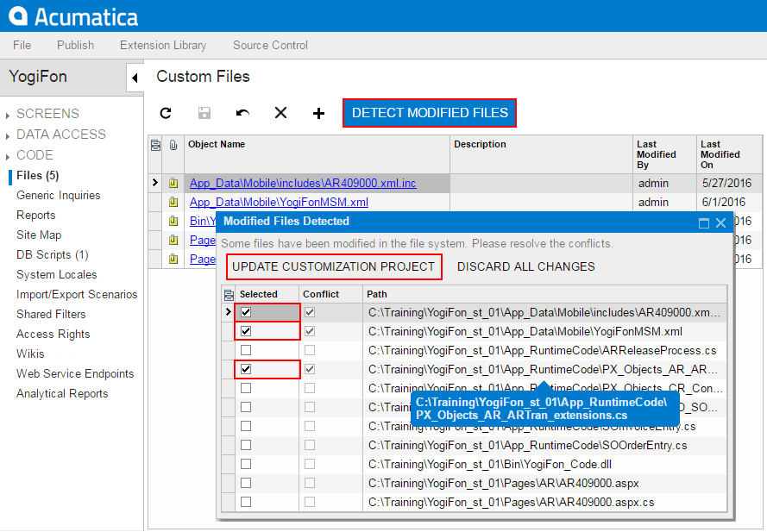Viewport: 767px width, 532px height.
Task: Open App_Data\Mobile\YogiFonMSM.xml link
Action: coord(279,203)
